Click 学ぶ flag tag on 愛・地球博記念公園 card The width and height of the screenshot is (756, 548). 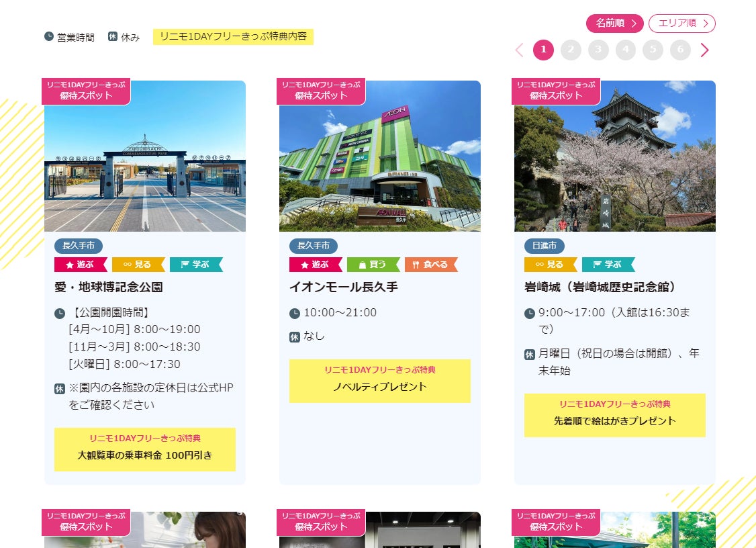pos(196,265)
